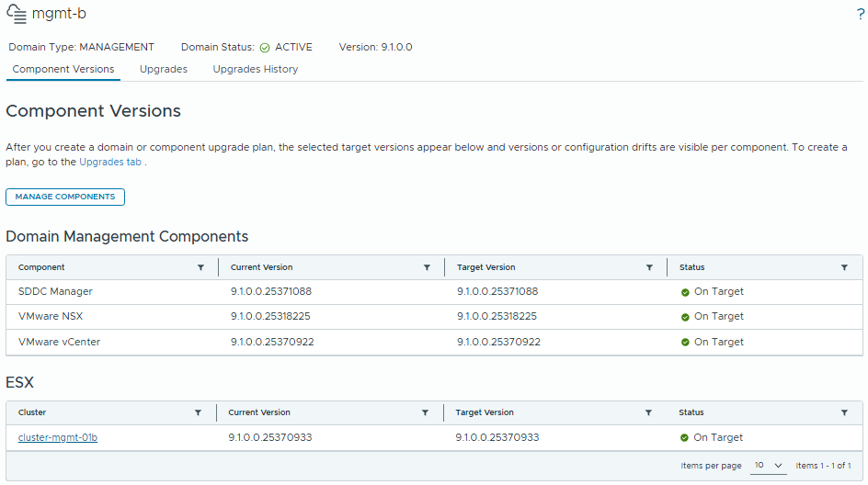868x485 pixels.
Task: Click the mgmt-b domain cloud icon
Action: (x=17, y=15)
